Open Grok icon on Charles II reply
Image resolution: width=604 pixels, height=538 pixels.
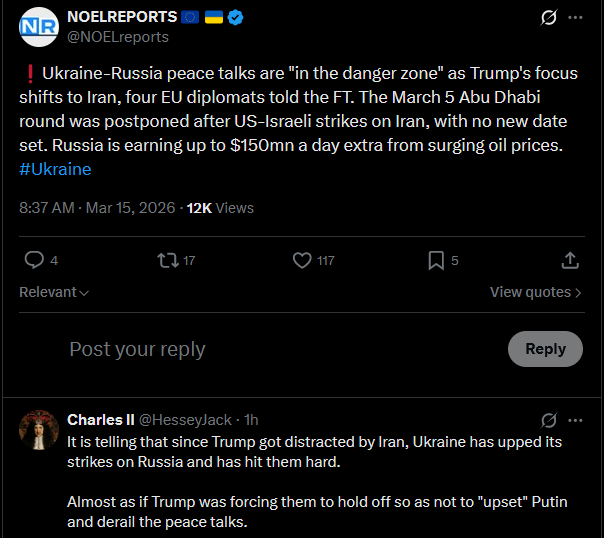(549, 420)
